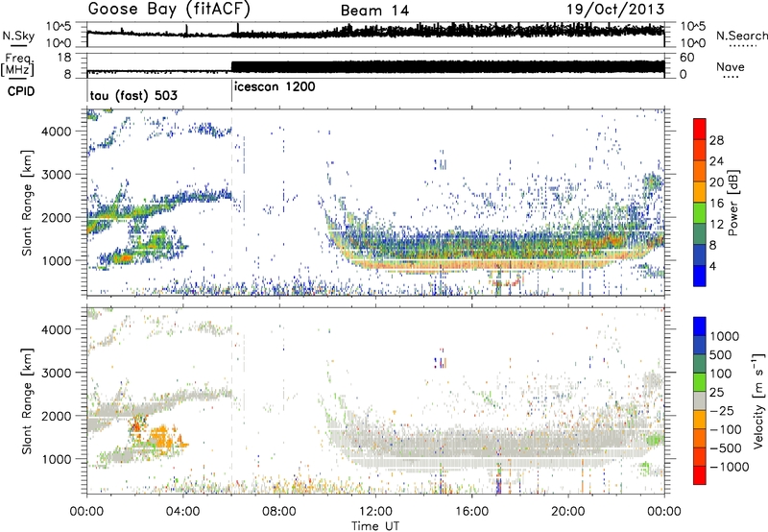Click the velocity panel 'Slant Range [km]' label
Viewport: 768px width, 532px height.
tap(27, 400)
